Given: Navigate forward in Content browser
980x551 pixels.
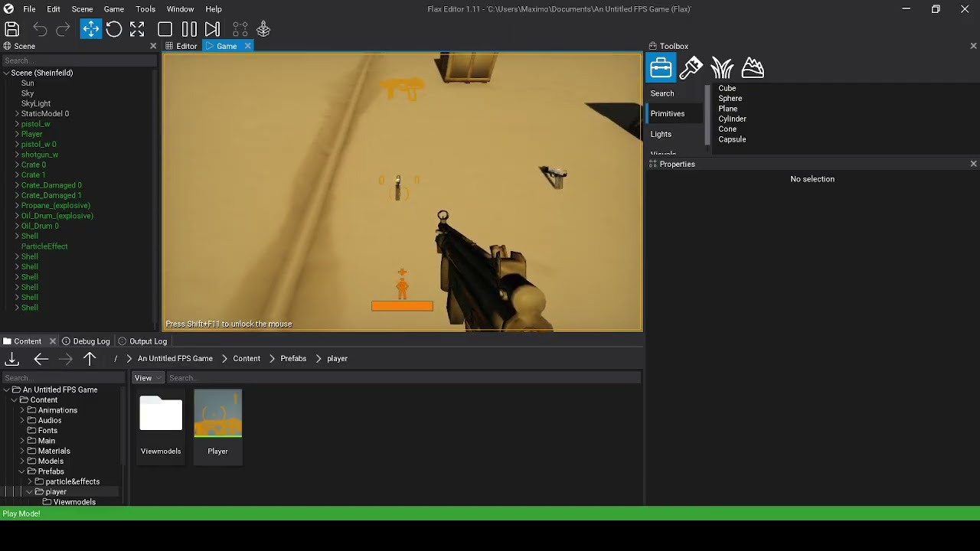Looking at the screenshot, I should pos(66,359).
